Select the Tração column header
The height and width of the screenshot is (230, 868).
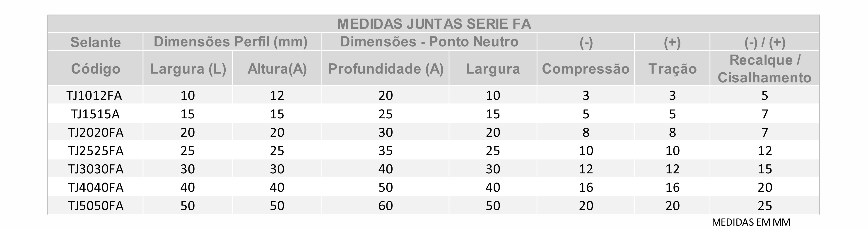click(672, 68)
